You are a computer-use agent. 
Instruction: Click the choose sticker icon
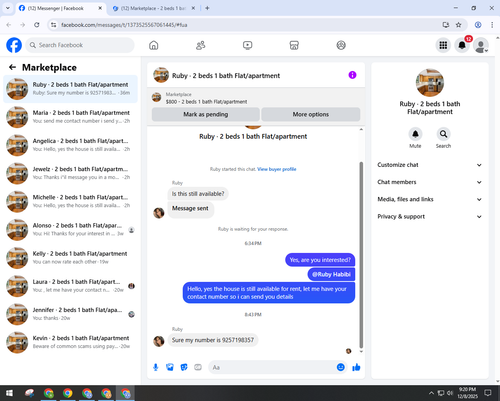(184, 367)
